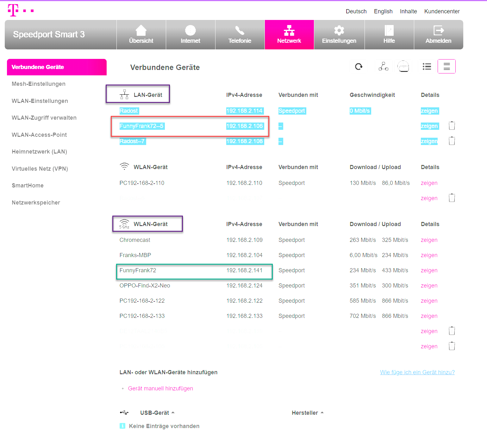Show details for OPPO-Find-X2-Neo
The height and width of the screenshot is (448, 487).
[x=429, y=286]
